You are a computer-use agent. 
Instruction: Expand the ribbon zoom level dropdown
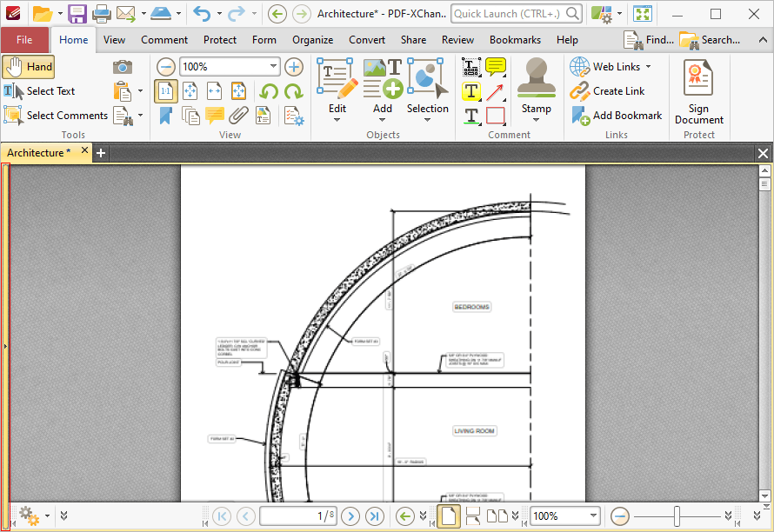click(273, 66)
